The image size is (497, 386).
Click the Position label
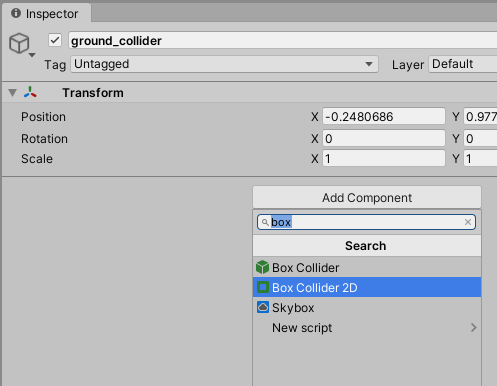[x=43, y=117]
